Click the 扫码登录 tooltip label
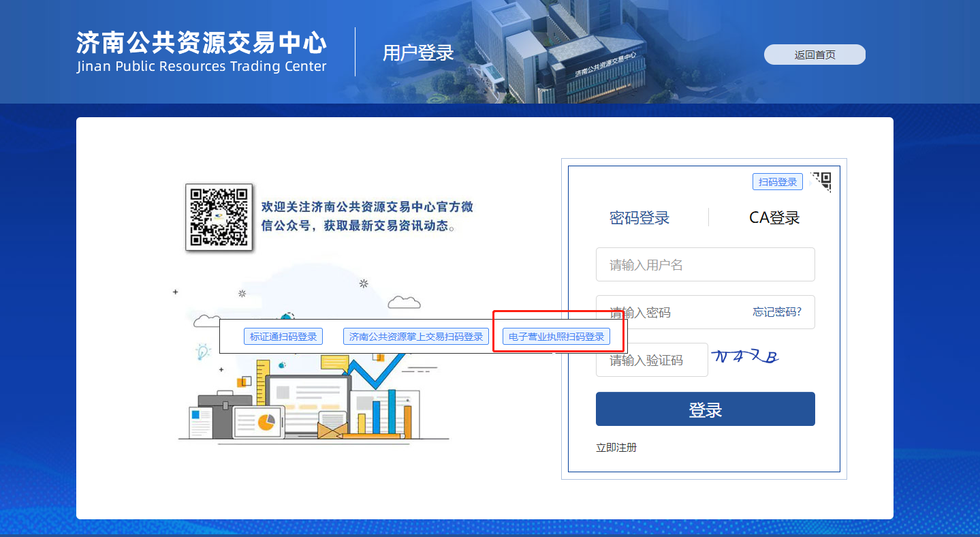The height and width of the screenshot is (537, 980). (x=778, y=182)
